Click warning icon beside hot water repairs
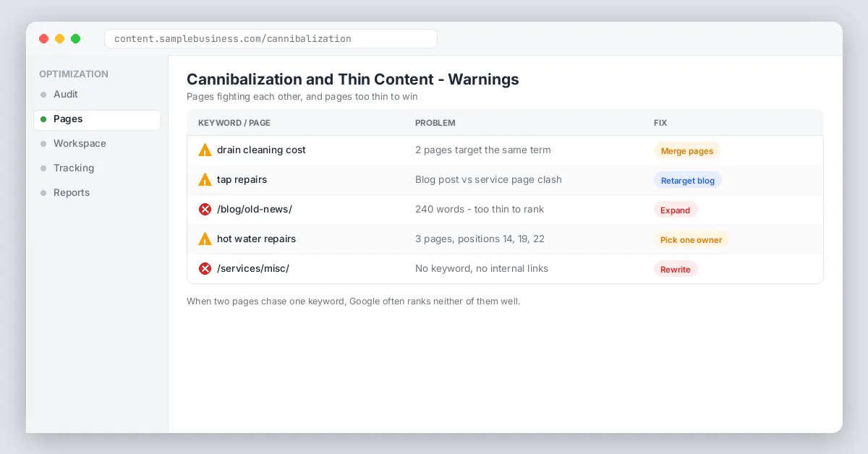 205,239
